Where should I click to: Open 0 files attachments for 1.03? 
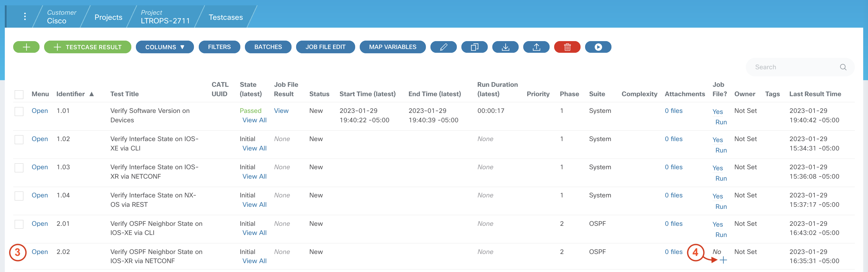coord(674,167)
